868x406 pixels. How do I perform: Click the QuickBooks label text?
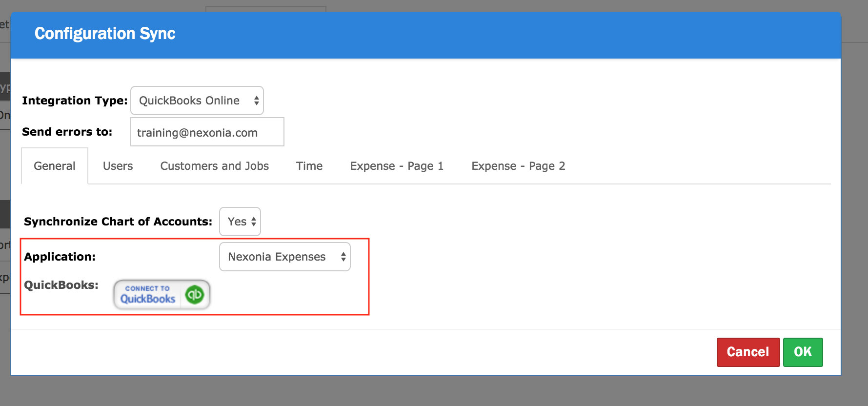(61, 285)
